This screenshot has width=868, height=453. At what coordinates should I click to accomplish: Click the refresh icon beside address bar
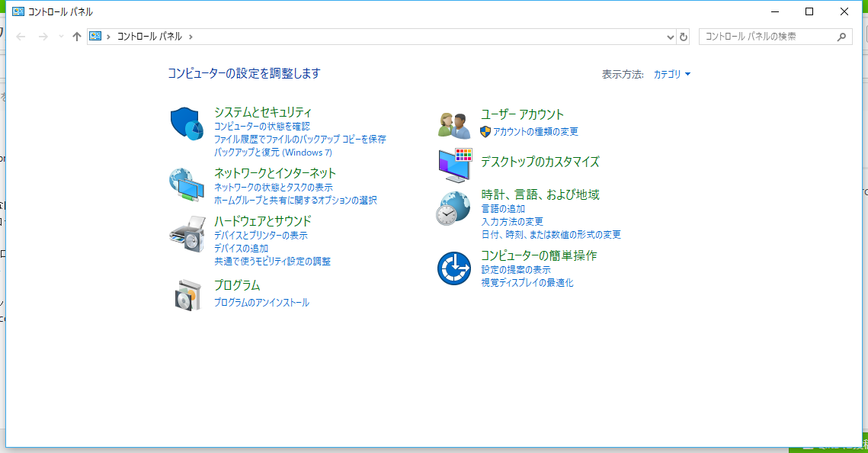[683, 37]
